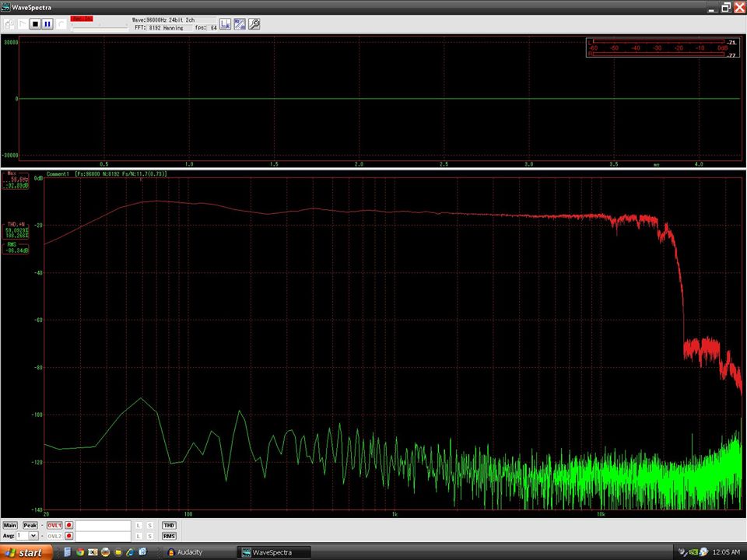Click the NVIDIA tray icon
Viewport: 747px width, 560px height.
[693, 552]
